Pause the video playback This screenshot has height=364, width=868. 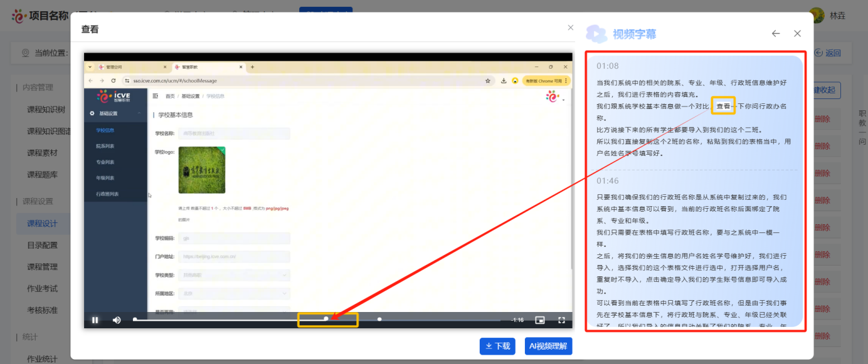[x=95, y=320]
